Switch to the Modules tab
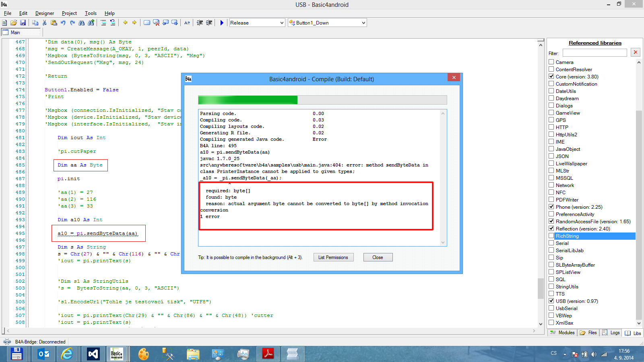Image resolution: width=644 pixels, height=362 pixels. click(x=563, y=333)
